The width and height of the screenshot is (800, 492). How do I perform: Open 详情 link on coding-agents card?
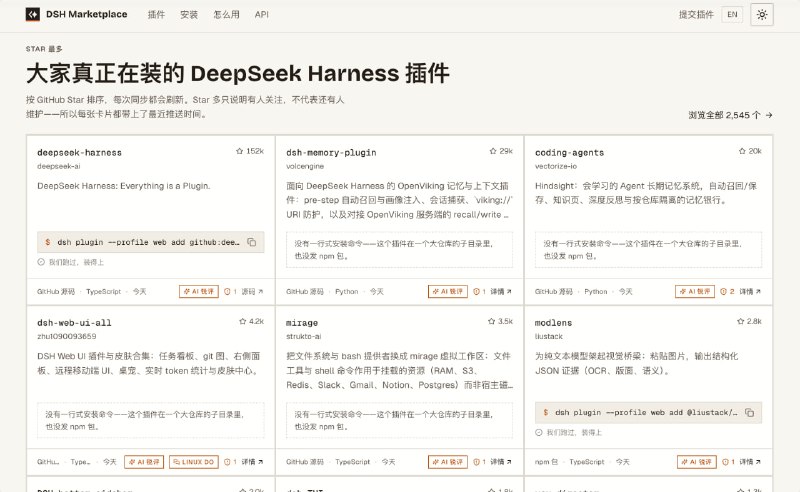tap(750, 291)
